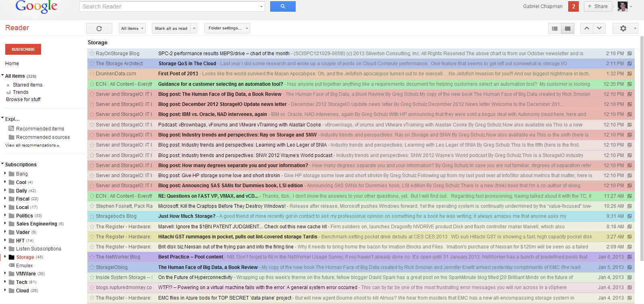Open RayOnStorage Blog post in new window icon

630,54
